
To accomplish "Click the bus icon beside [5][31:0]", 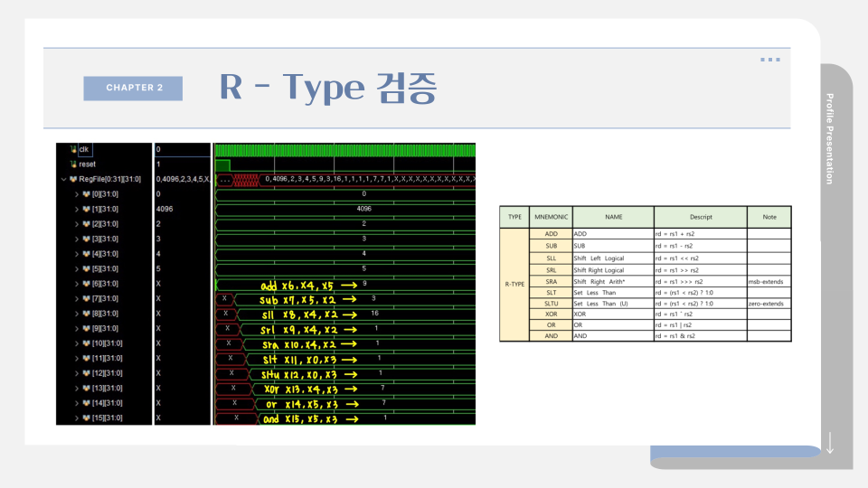I will [87, 269].
